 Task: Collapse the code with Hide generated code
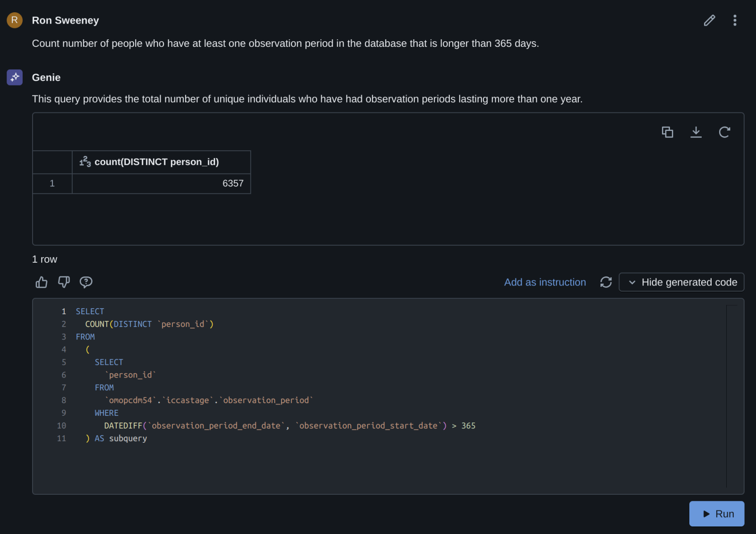pyautogui.click(x=681, y=282)
